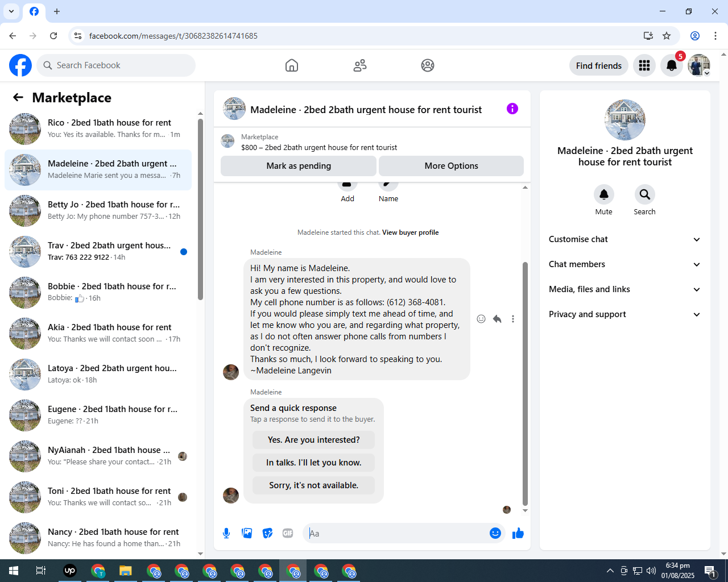Click the browser address bar URL
728x582 pixels.
click(x=173, y=36)
